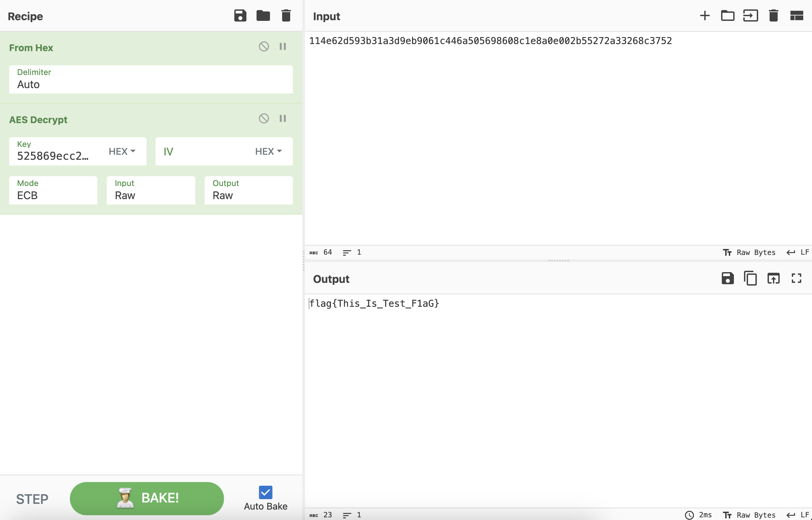The height and width of the screenshot is (520, 812).
Task: Change the Key format HEX dropdown
Action: pos(122,151)
